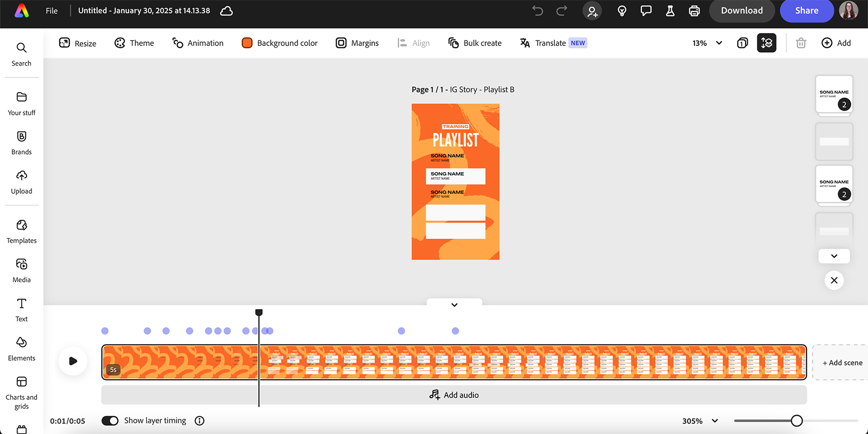Open the 305% timeline zoom dropdown
This screenshot has height=434, width=868.
coord(700,421)
